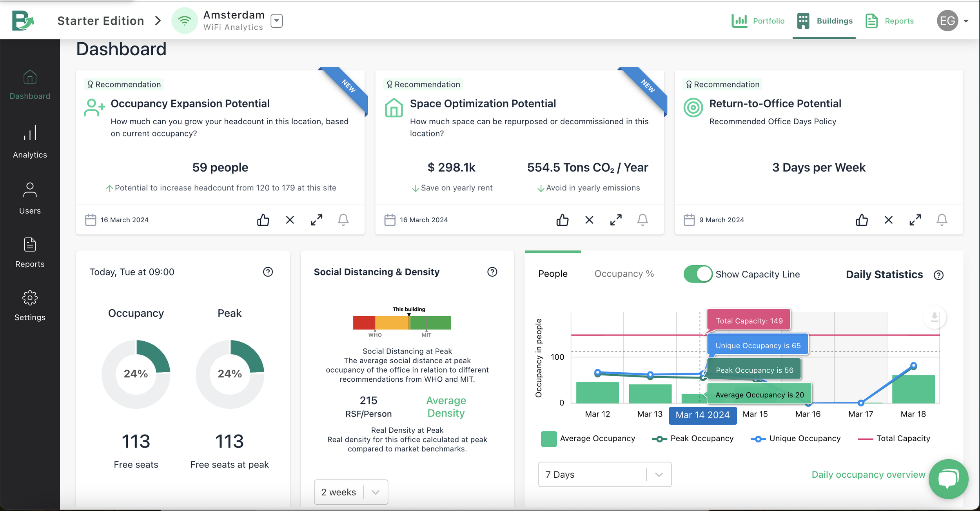Screen dimensions: 980x511
Task: Open help for Social Distancing & Density
Action: point(492,272)
